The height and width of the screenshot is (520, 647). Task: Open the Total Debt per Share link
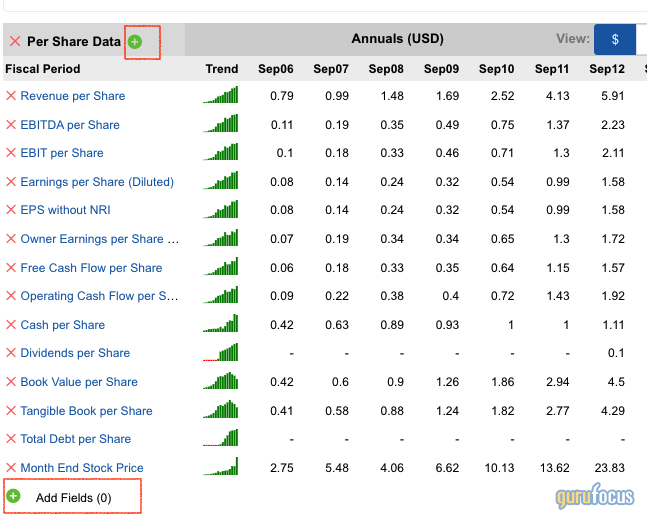pos(76,438)
